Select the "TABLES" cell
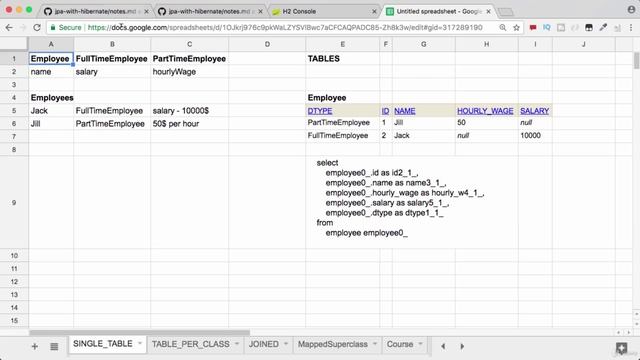The height and width of the screenshot is (360, 640). tap(342, 58)
